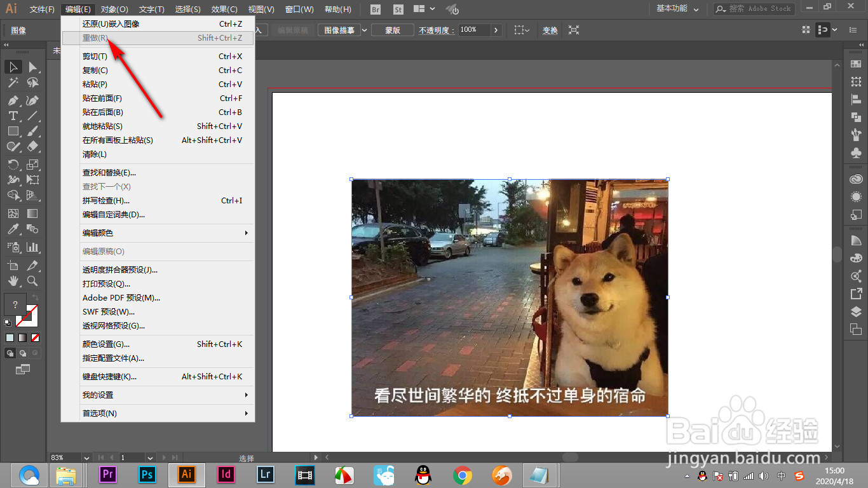Open the arrange documents dropdown
This screenshot has height=488, width=868.
pyautogui.click(x=424, y=9)
